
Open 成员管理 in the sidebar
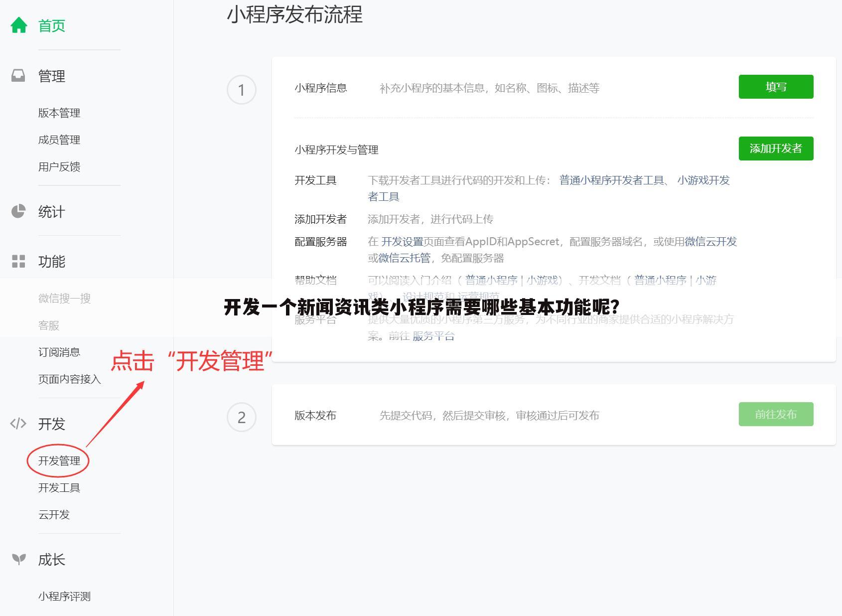click(59, 140)
